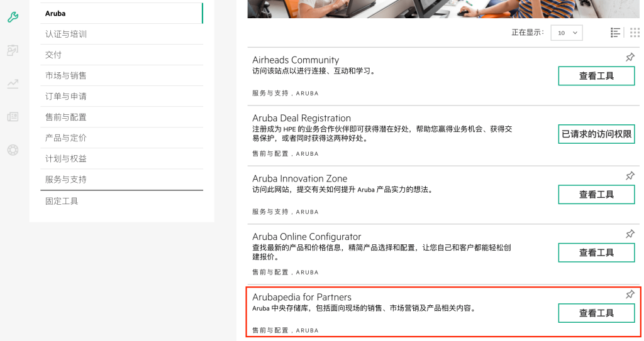Image resolution: width=644 pixels, height=341 pixels.
Task: Open the training presenter icon in sidebar
Action: (13, 50)
